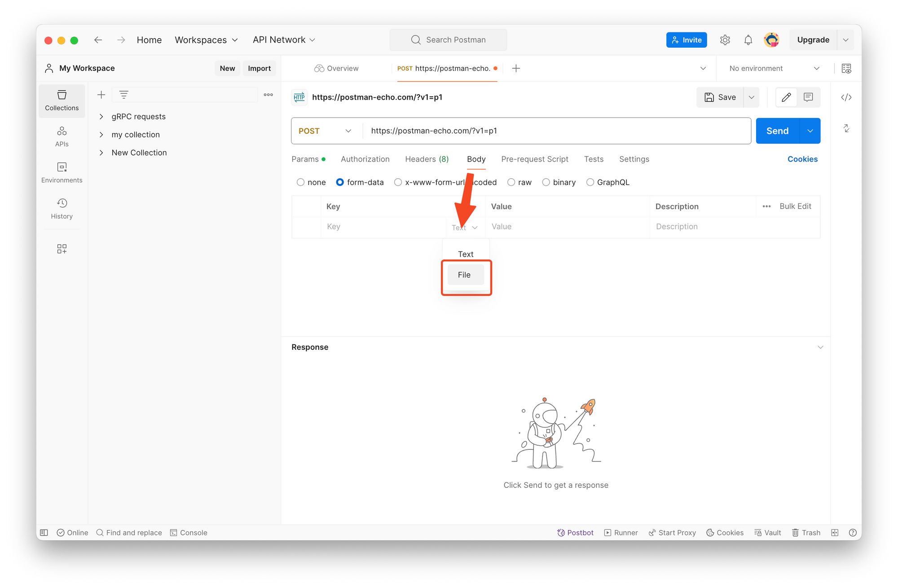Click the History icon in sidebar
Screen dimensions: 898x588
(62, 203)
